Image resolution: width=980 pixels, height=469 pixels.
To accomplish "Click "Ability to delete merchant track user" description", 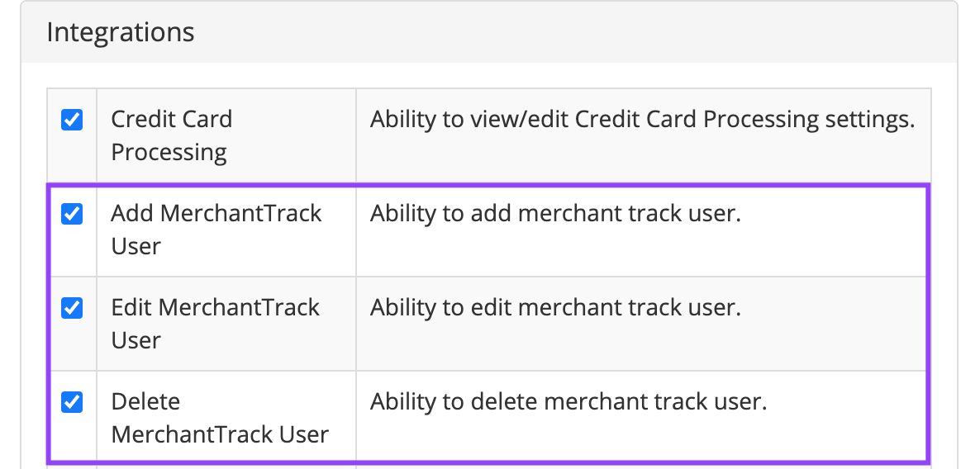I will [568, 402].
